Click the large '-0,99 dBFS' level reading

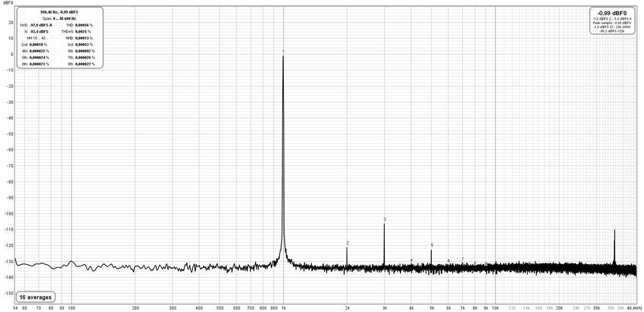pos(612,13)
